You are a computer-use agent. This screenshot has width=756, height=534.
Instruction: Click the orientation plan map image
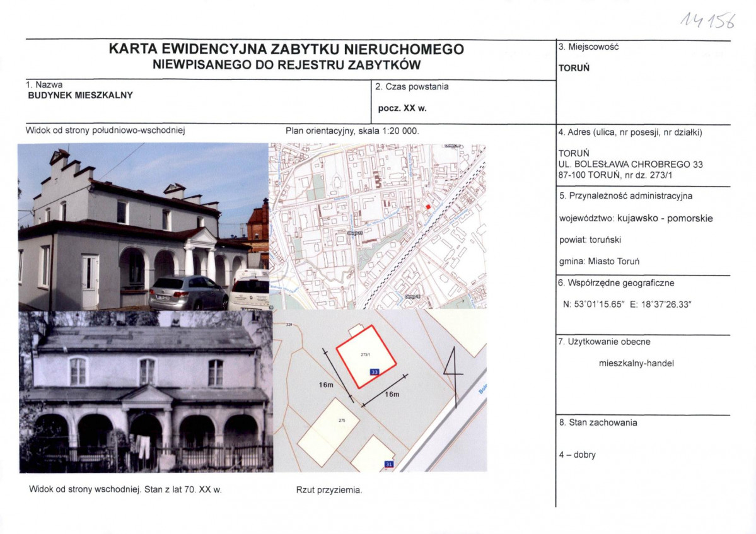(x=378, y=226)
